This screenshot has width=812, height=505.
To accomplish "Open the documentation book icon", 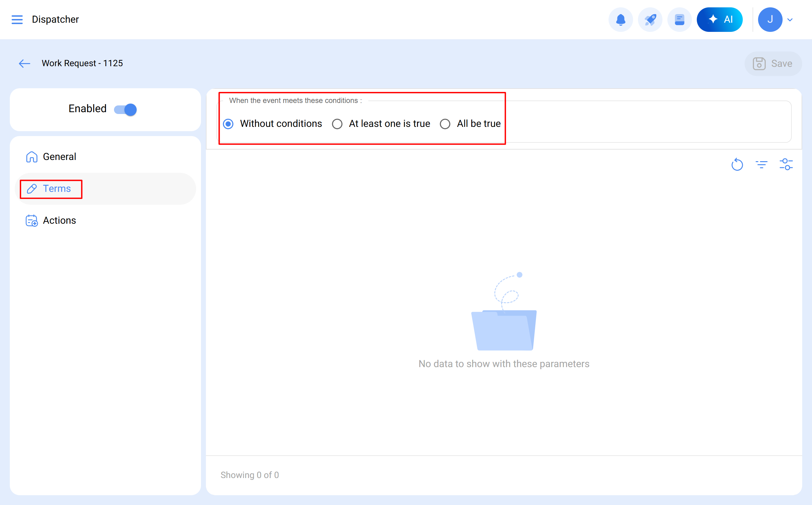I will click(x=679, y=19).
